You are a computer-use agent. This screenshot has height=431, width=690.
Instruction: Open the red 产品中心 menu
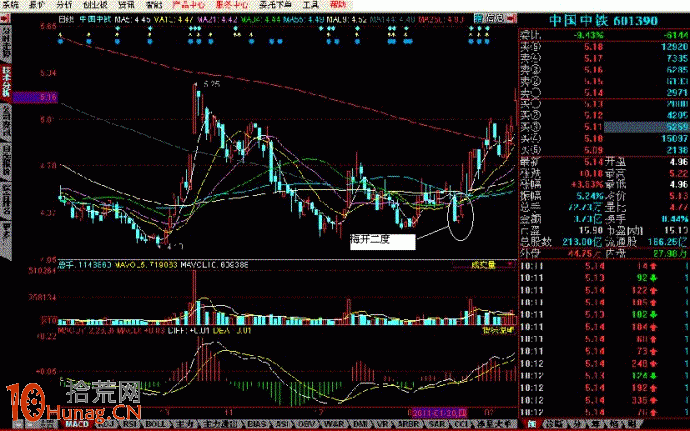[188, 5]
